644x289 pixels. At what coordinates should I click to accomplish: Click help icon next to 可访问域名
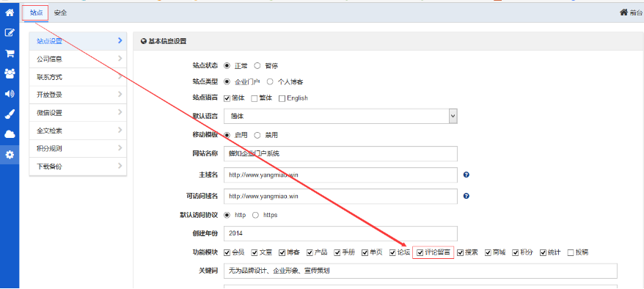466,197
